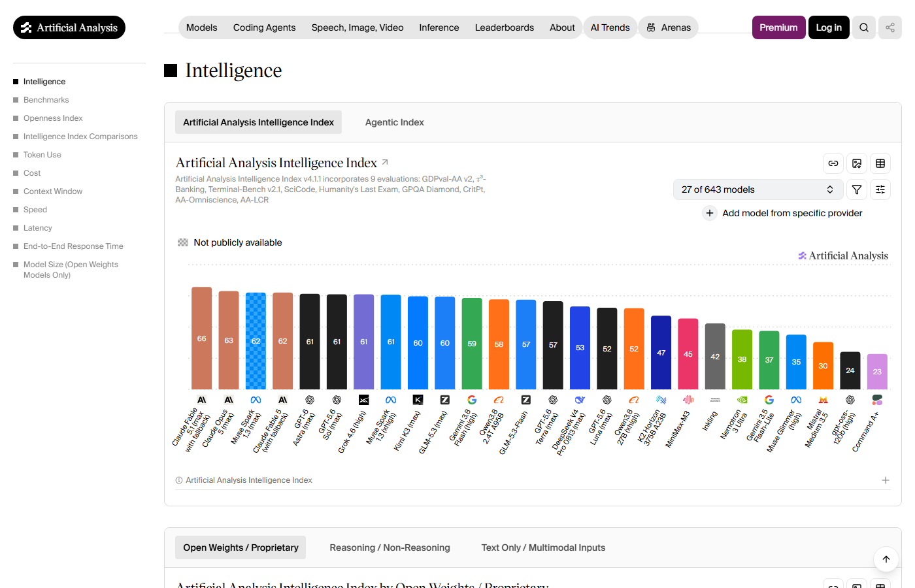Click the green bar showing score 59
The height and width of the screenshot is (588, 915).
(472, 344)
